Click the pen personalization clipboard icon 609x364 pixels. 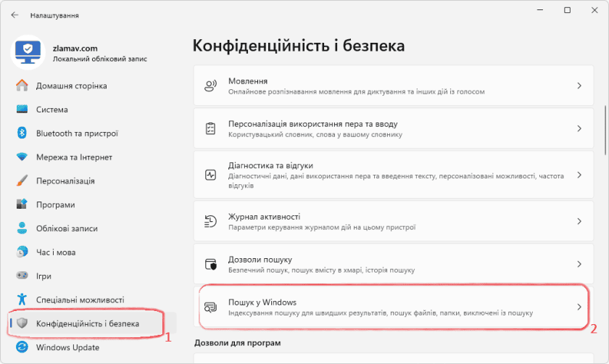coord(210,128)
